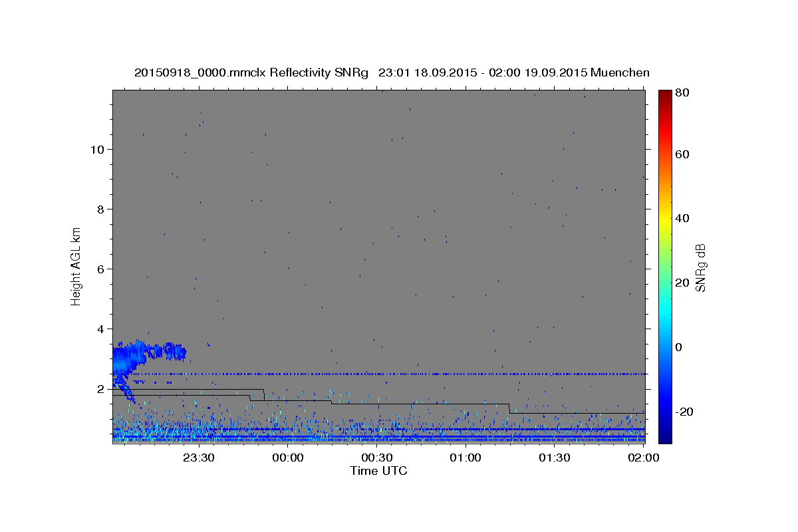Click the colorbar value 80

click(x=682, y=93)
